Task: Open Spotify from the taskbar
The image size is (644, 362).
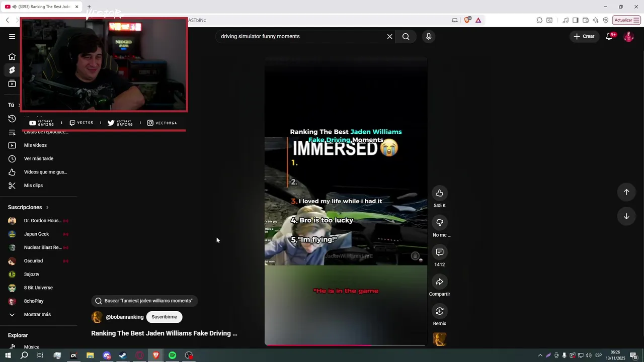Action: coord(172,355)
